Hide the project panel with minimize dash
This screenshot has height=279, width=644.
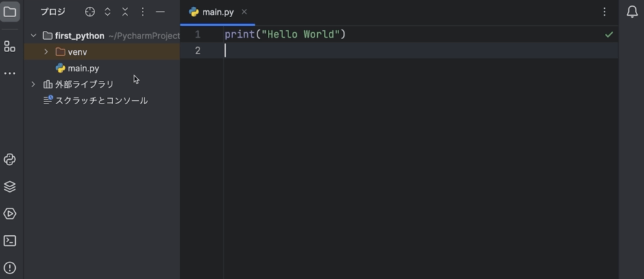160,12
